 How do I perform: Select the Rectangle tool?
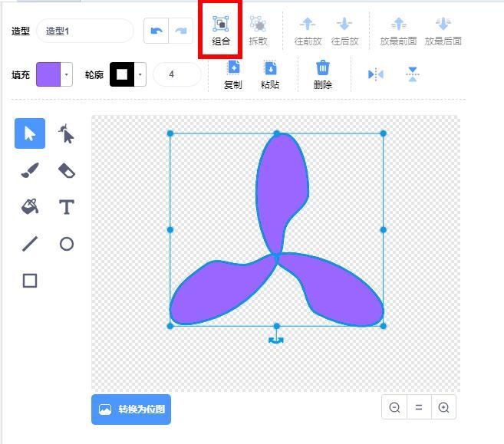coord(30,281)
